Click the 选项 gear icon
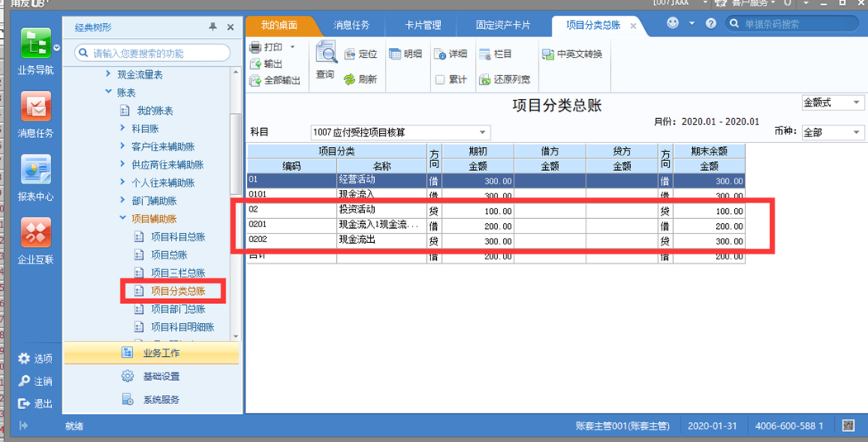This screenshot has height=442, width=868. (x=24, y=359)
